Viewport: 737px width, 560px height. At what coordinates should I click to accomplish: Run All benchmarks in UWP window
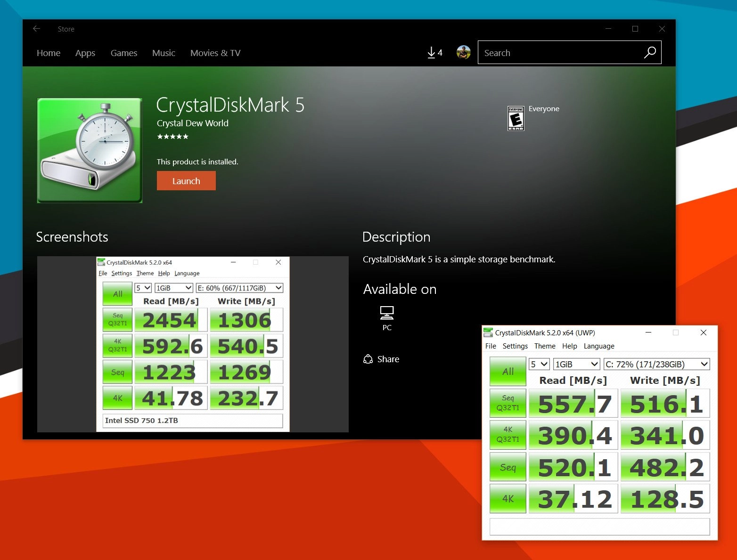click(508, 371)
